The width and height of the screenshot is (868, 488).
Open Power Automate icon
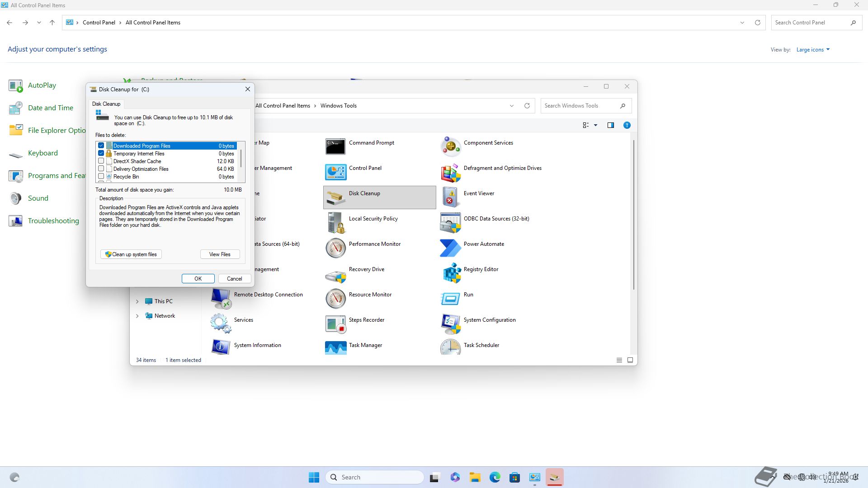tap(450, 248)
